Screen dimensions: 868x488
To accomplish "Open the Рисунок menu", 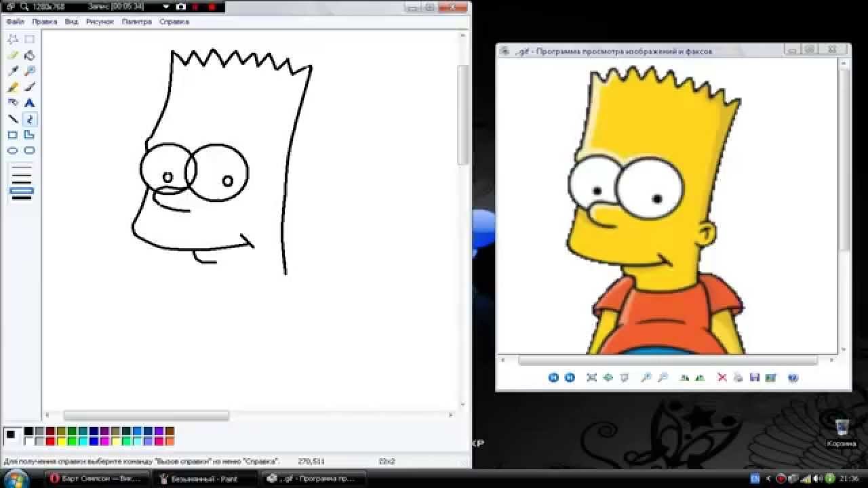I will tap(100, 22).
